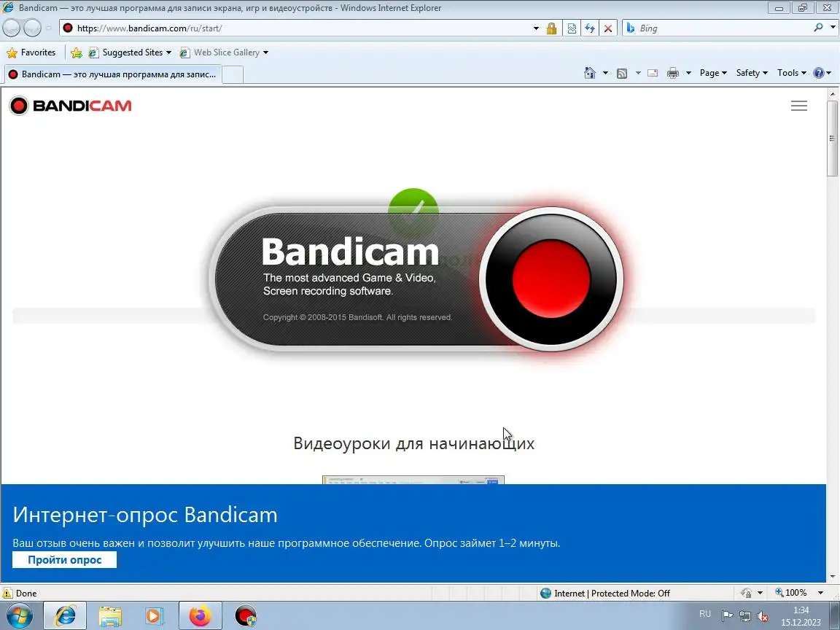Click the Bing search magnifier icon
The height and width of the screenshot is (630, 840).
pyautogui.click(x=818, y=27)
